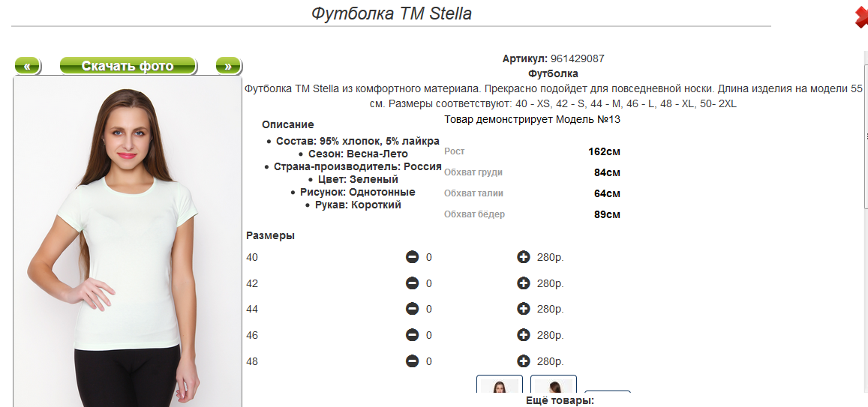Screen dimensions: 868x407
Task: Click the Сезон: Весна-Лето line
Action: (358, 154)
